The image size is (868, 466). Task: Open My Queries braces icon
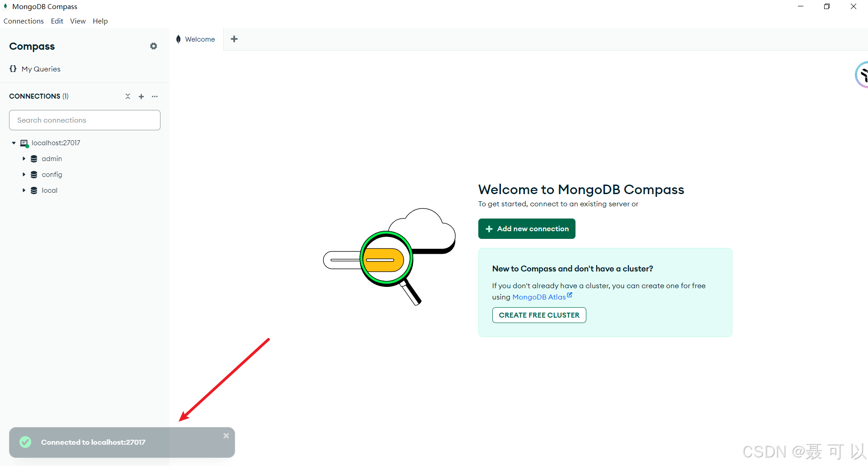click(13, 69)
